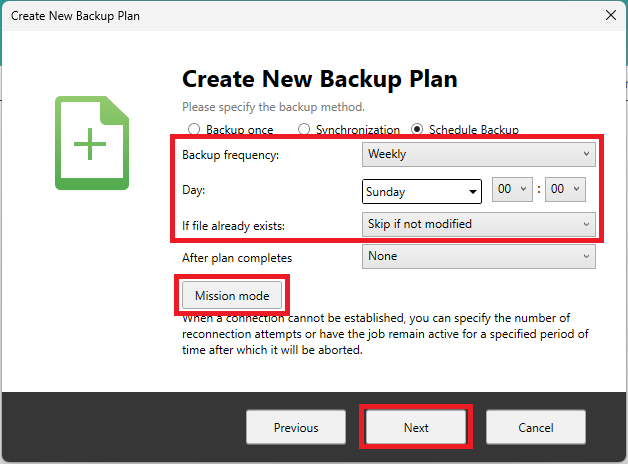Screen dimensions: 628x464
Task: Go back with the Previous button
Action: [296, 427]
